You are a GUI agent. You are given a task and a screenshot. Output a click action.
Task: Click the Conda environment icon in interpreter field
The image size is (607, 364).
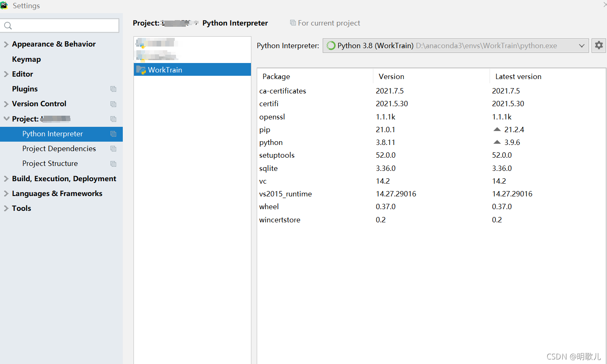coord(331,46)
